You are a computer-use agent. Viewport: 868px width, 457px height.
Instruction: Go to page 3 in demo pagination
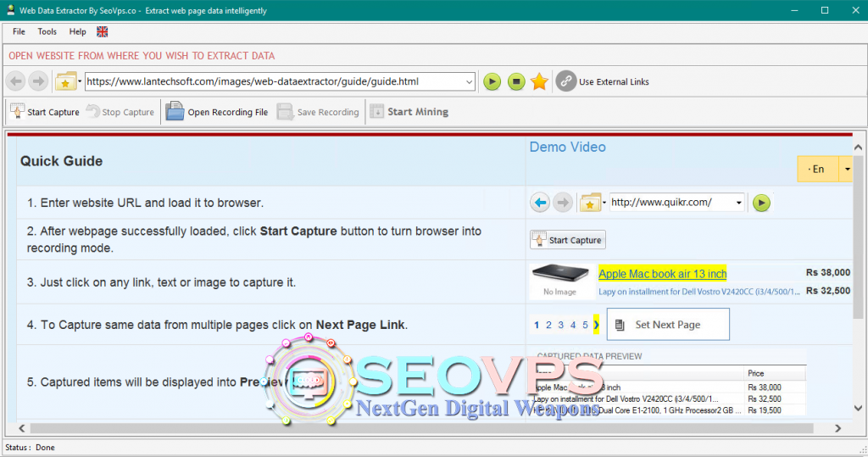pyautogui.click(x=561, y=326)
